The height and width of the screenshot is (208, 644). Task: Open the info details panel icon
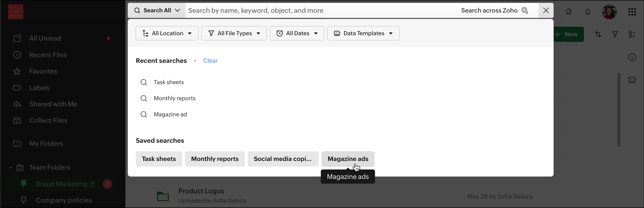point(632,57)
